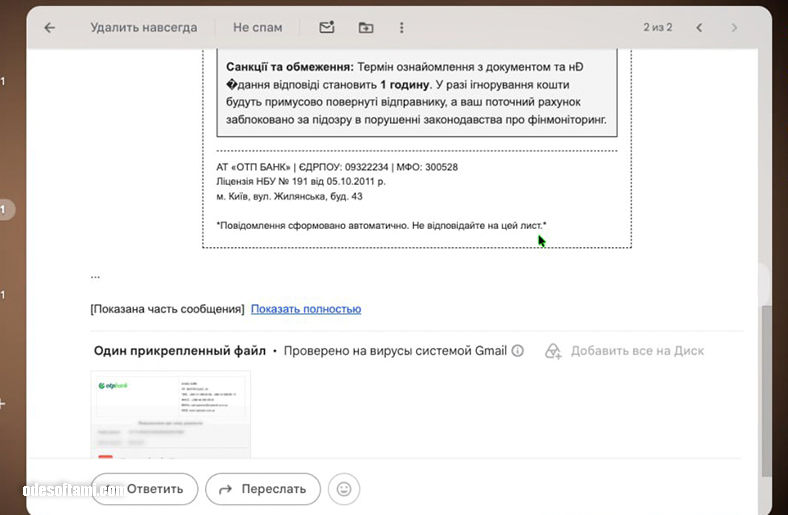Click "Проверено на вирусы системой Gmail" text
The height and width of the screenshot is (515, 788).
(x=395, y=351)
